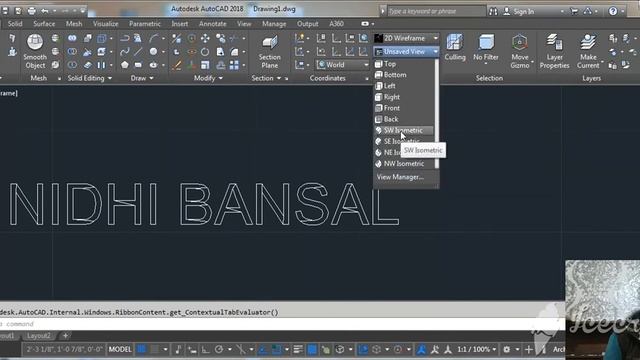
Task: Toggle the drawing grid display in status bar
Action: (x=141, y=349)
